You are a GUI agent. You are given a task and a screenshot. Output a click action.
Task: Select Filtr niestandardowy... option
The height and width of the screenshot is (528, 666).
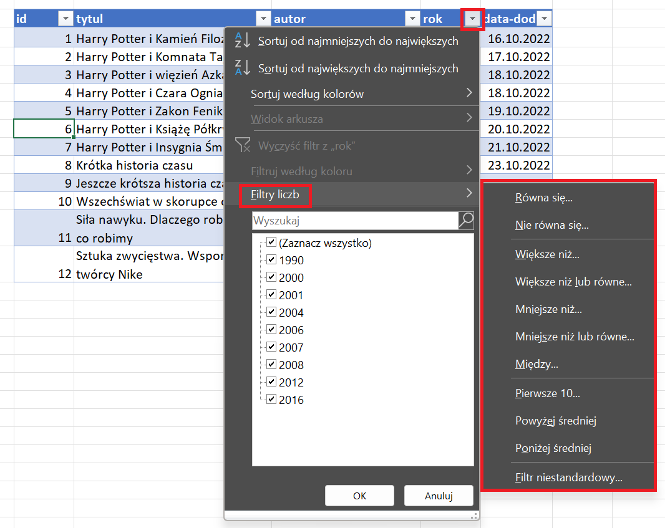[568, 478]
